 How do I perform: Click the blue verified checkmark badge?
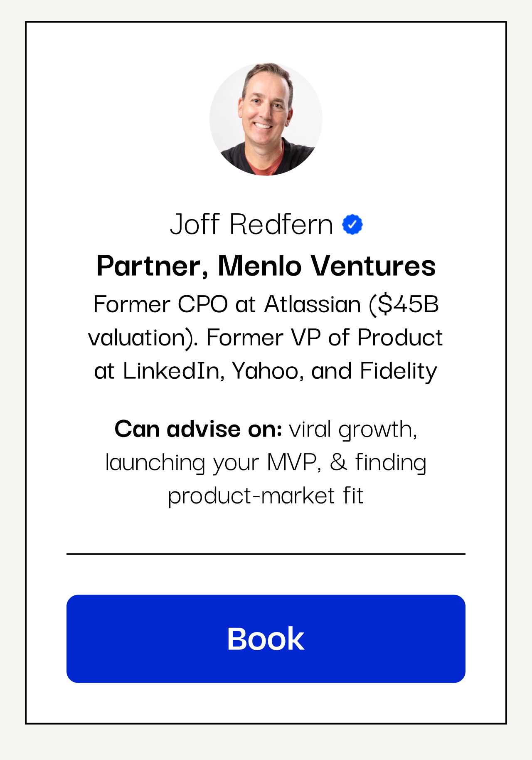click(352, 225)
